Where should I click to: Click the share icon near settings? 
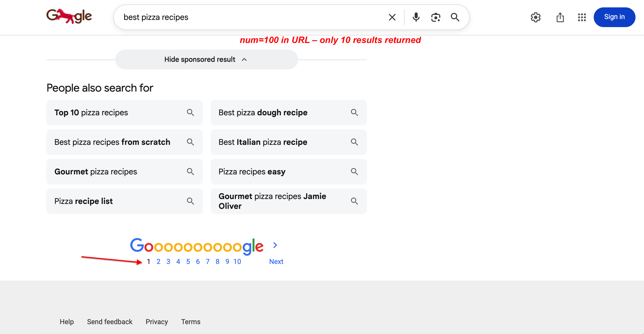click(x=560, y=17)
